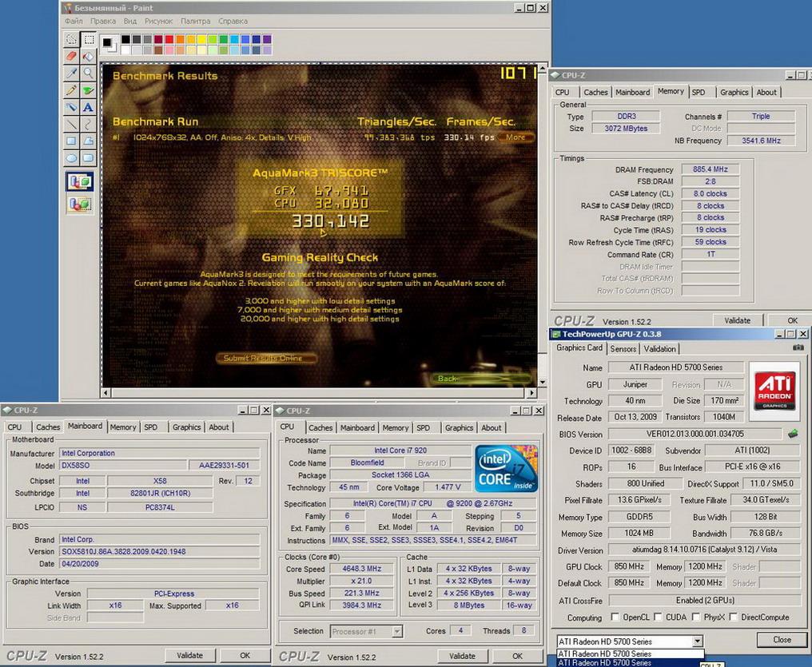Click OK in the Processor CPU-Z window

(517, 656)
